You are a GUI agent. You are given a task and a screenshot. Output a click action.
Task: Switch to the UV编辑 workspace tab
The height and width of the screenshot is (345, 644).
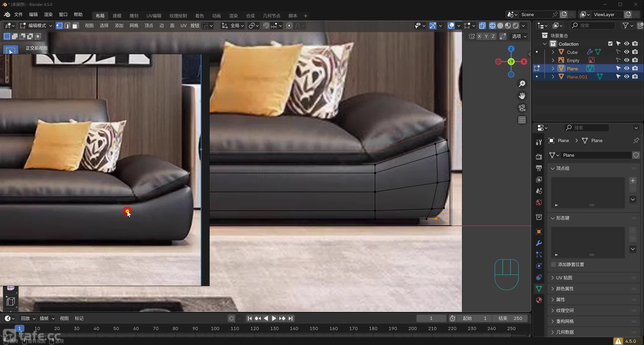coord(154,16)
